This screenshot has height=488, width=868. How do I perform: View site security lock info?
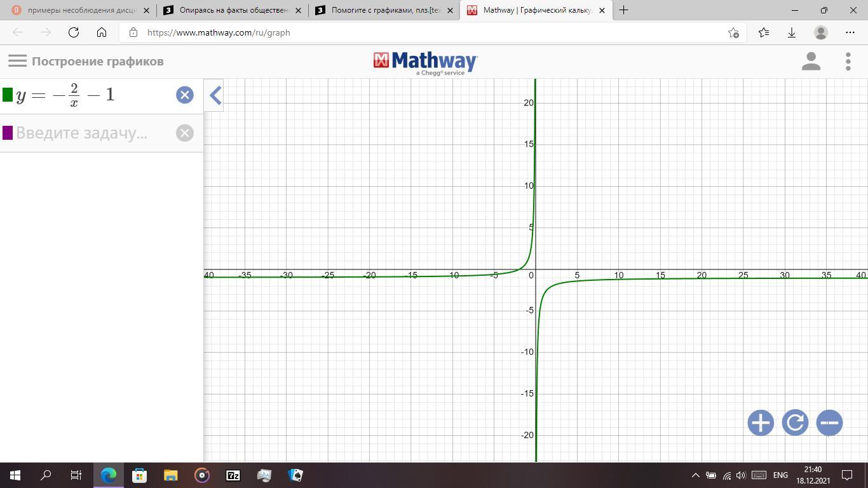[133, 32]
